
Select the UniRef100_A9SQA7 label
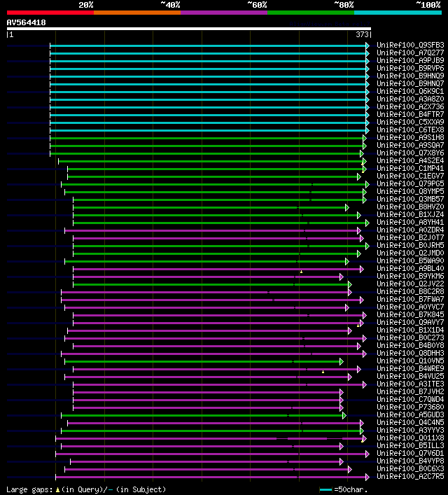(x=410, y=145)
